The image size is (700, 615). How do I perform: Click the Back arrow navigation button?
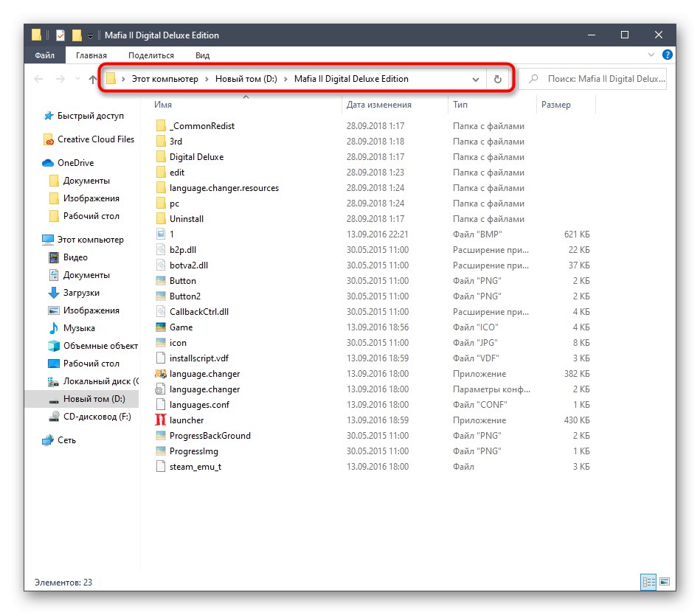pos(39,79)
